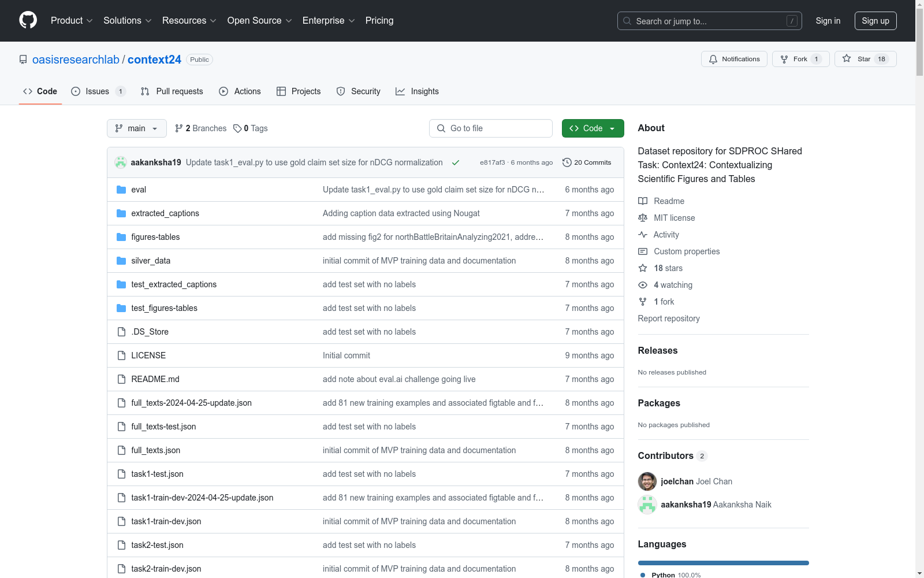Viewport: 924px width, 578px height.
Task: Open task2-train-dev.json file
Action: [x=166, y=569]
